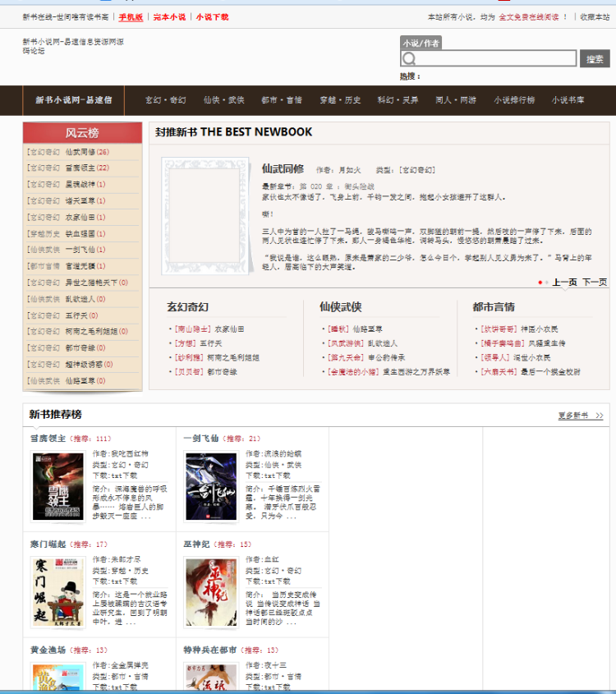Select the 小说/作者 search tab
The height and width of the screenshot is (694, 616).
tap(421, 43)
